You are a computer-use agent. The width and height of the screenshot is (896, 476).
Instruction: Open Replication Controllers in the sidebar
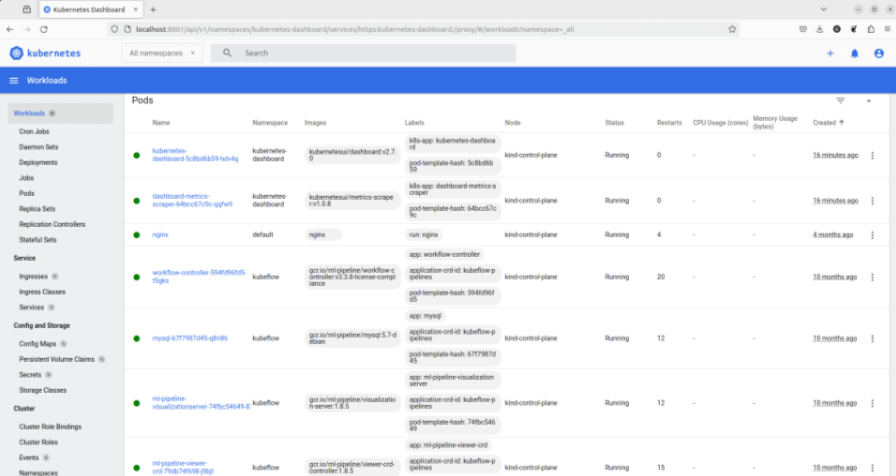click(x=52, y=224)
